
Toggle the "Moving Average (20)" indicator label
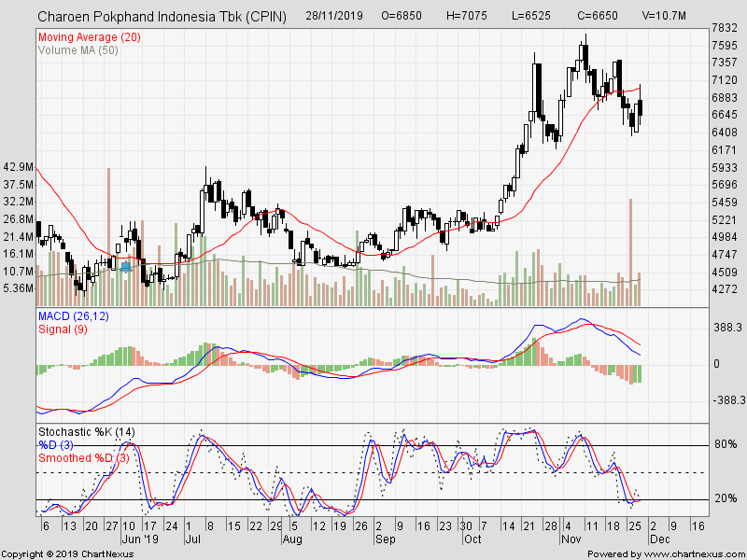tap(91, 35)
